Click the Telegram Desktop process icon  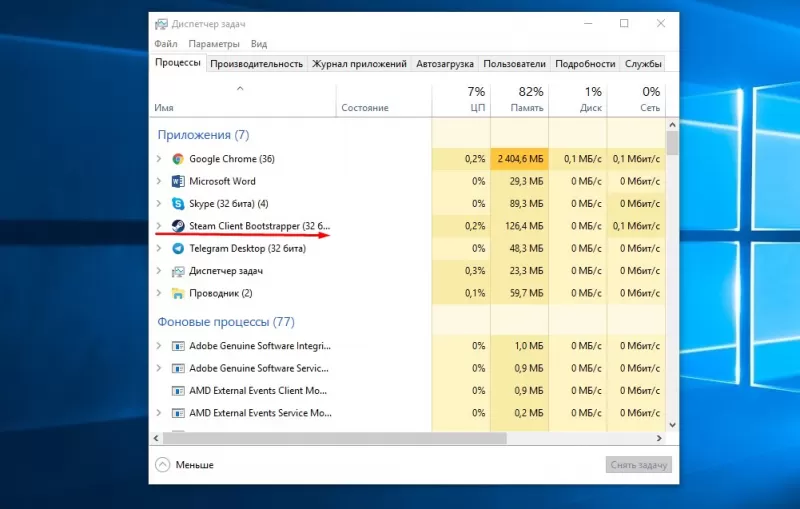178,248
